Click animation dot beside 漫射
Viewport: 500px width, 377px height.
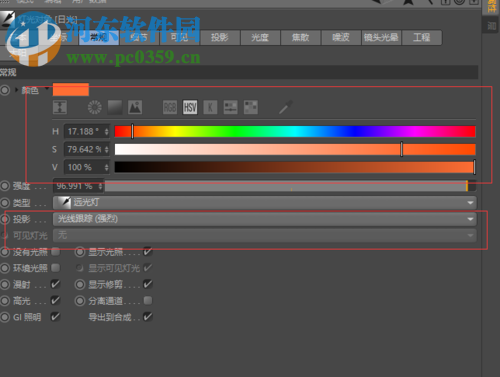pyautogui.click(x=5, y=284)
